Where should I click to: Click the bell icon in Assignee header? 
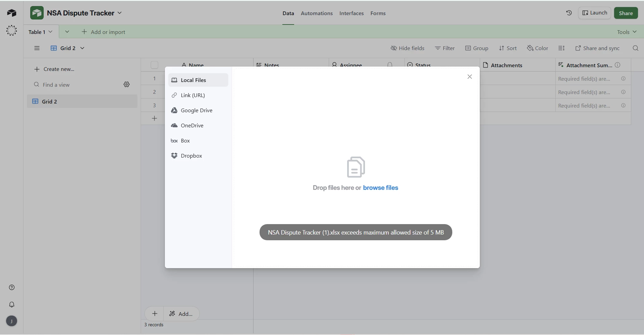pyautogui.click(x=390, y=65)
